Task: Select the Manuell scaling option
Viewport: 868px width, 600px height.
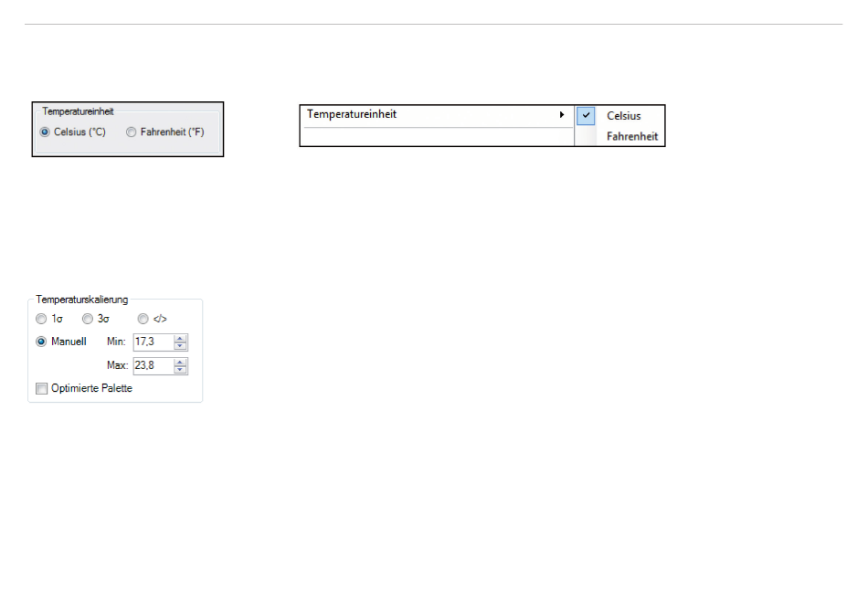Action: point(41,342)
